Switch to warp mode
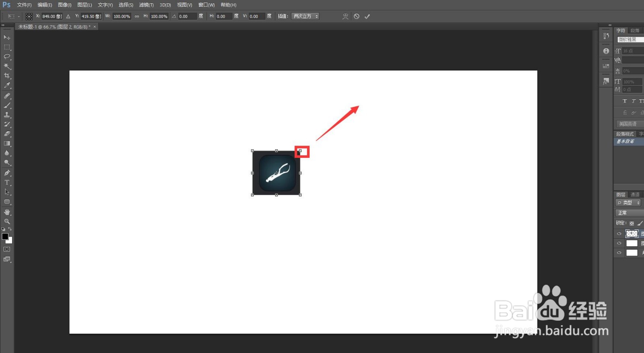Screen dimensions: 644x353 pyautogui.click(x=345, y=17)
